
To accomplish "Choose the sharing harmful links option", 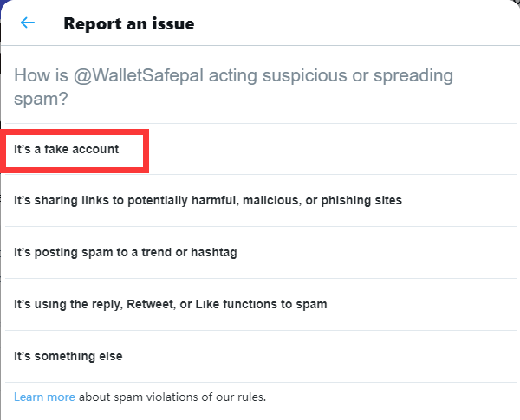I will pos(208,200).
